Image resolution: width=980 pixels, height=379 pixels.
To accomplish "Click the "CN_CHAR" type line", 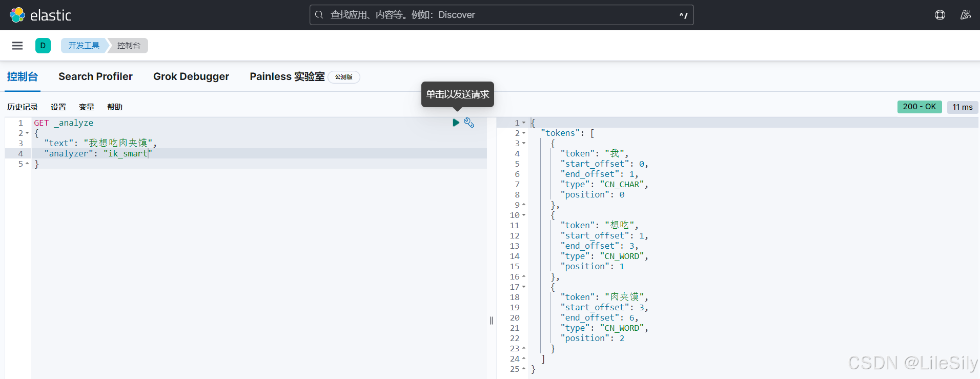I will [x=604, y=185].
